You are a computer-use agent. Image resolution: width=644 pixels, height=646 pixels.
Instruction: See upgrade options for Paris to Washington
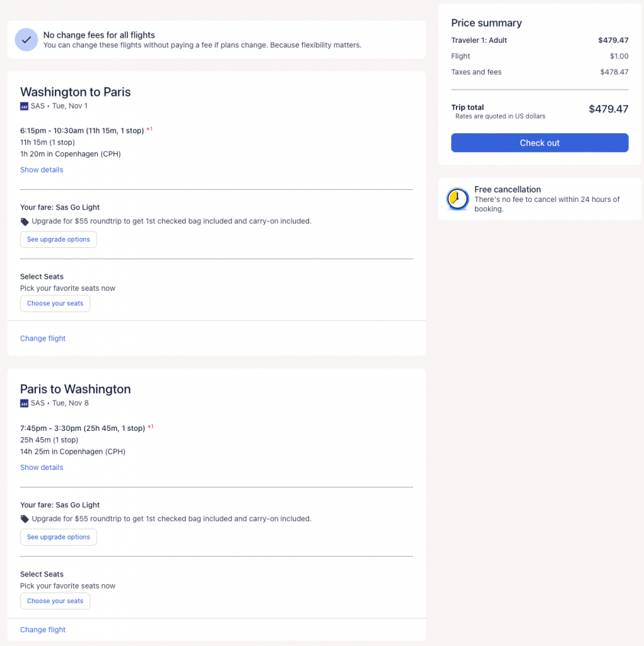coord(59,537)
